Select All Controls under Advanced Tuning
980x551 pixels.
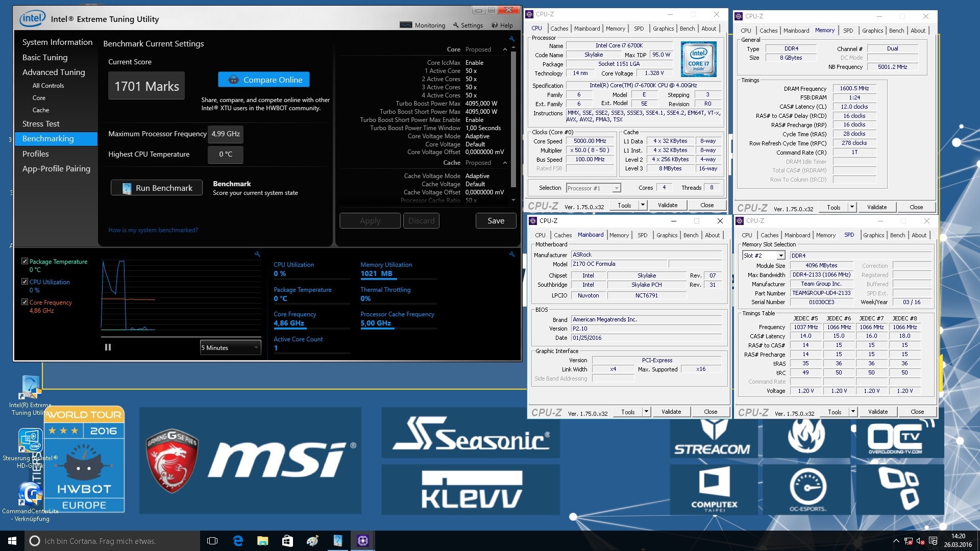(48, 86)
